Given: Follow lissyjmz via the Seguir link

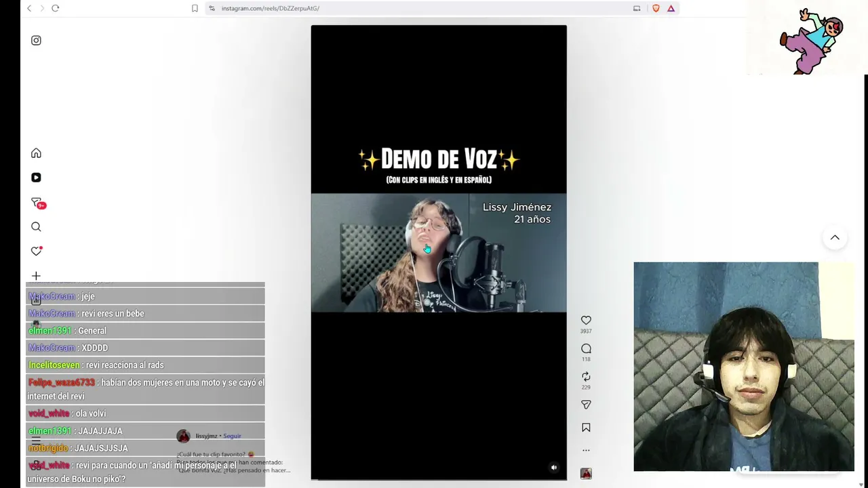Looking at the screenshot, I should [x=232, y=436].
